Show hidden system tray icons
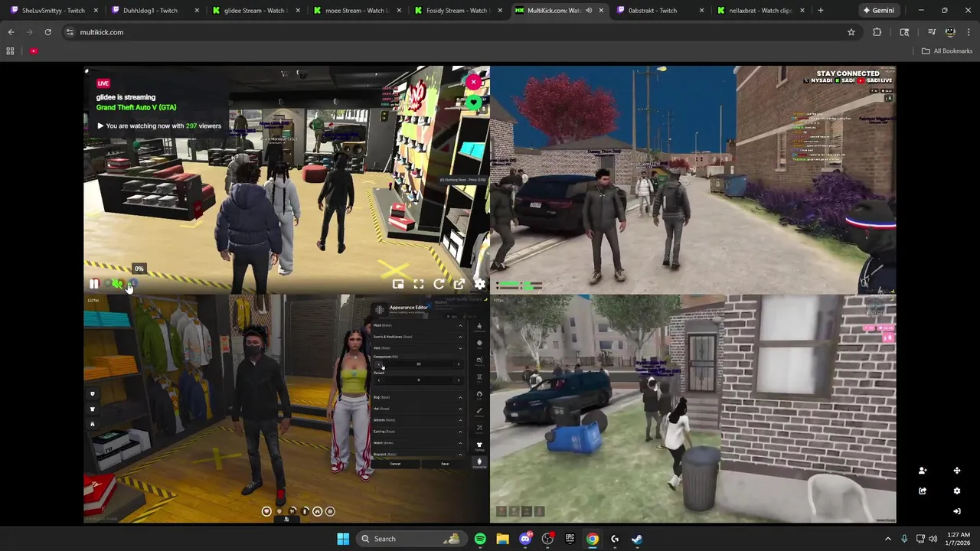This screenshot has height=551, width=980. tap(888, 539)
